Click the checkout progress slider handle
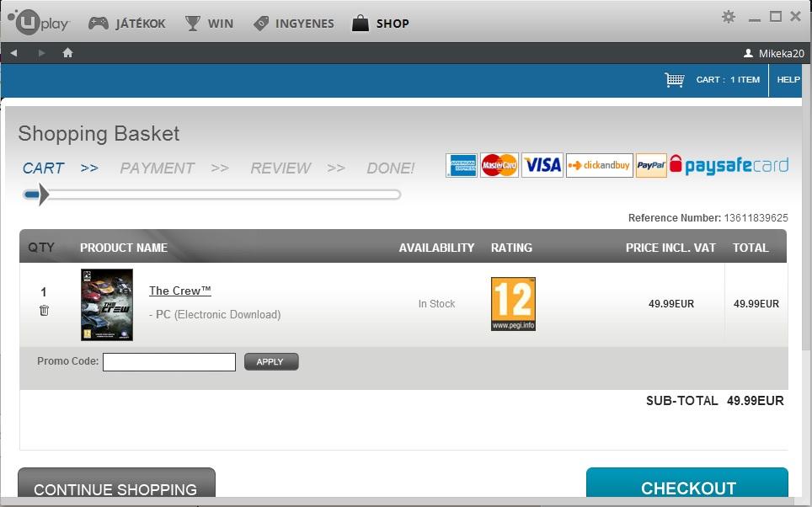This screenshot has width=812, height=507. (44, 195)
